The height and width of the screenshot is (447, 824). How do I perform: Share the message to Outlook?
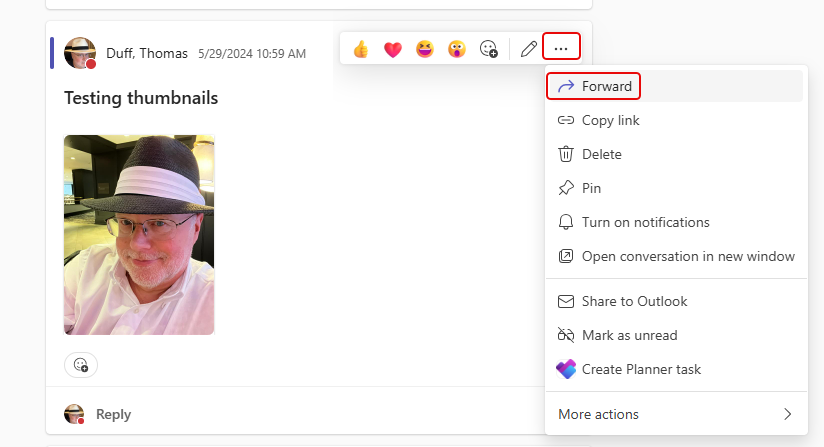(x=634, y=301)
